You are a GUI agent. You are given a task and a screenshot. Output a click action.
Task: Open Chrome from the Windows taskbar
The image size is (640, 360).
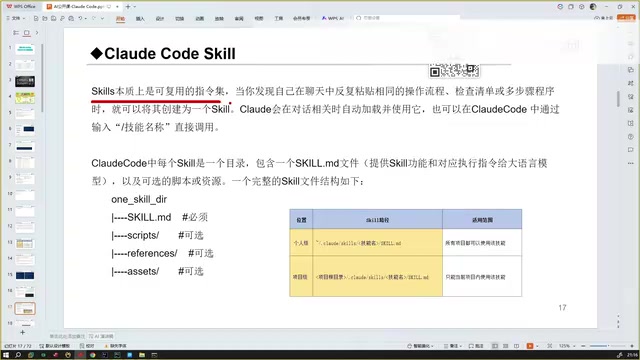pos(93,355)
